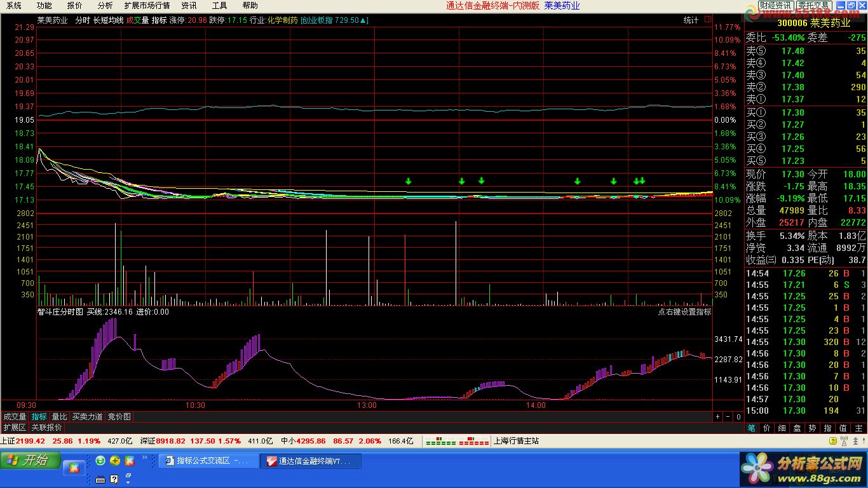The height and width of the screenshot is (488, 868).
Task: Click the 0 button beside plus/minus
Action: coord(738,417)
